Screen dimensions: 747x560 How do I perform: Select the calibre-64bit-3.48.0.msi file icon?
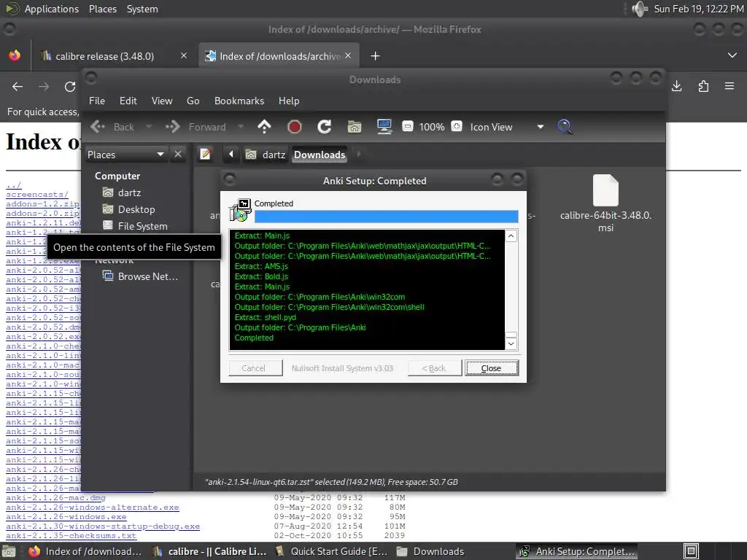tap(605, 190)
